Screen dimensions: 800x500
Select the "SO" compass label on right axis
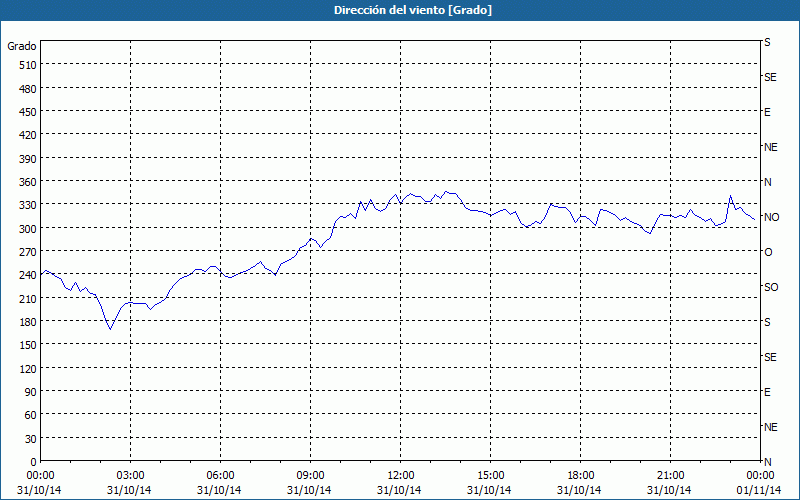pos(771,287)
